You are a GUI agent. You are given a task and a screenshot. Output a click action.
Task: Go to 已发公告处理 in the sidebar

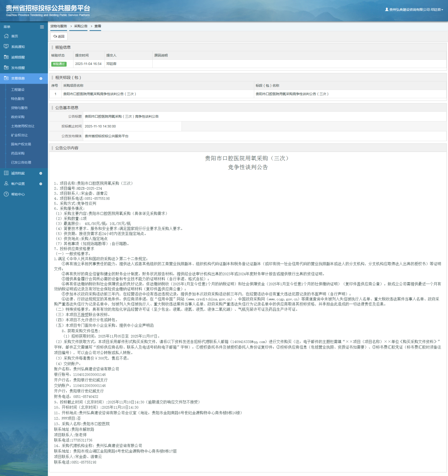(21, 162)
